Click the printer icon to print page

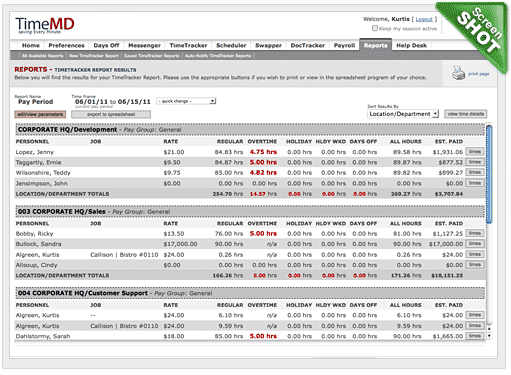(458, 73)
